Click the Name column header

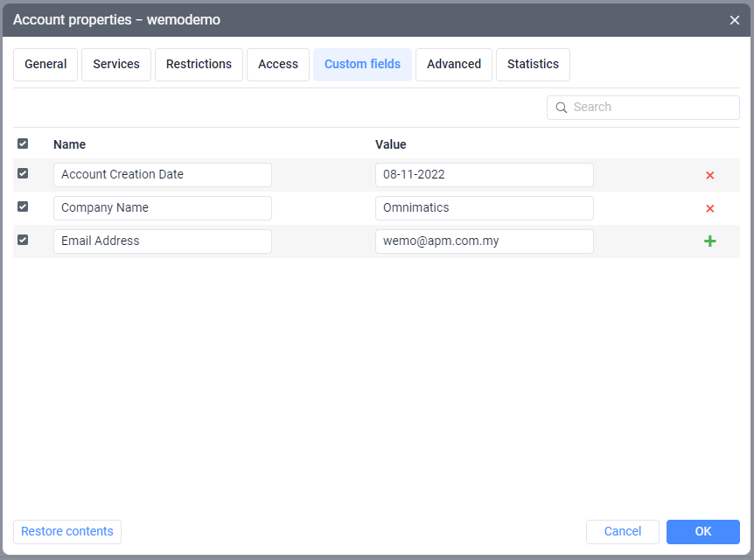click(69, 144)
